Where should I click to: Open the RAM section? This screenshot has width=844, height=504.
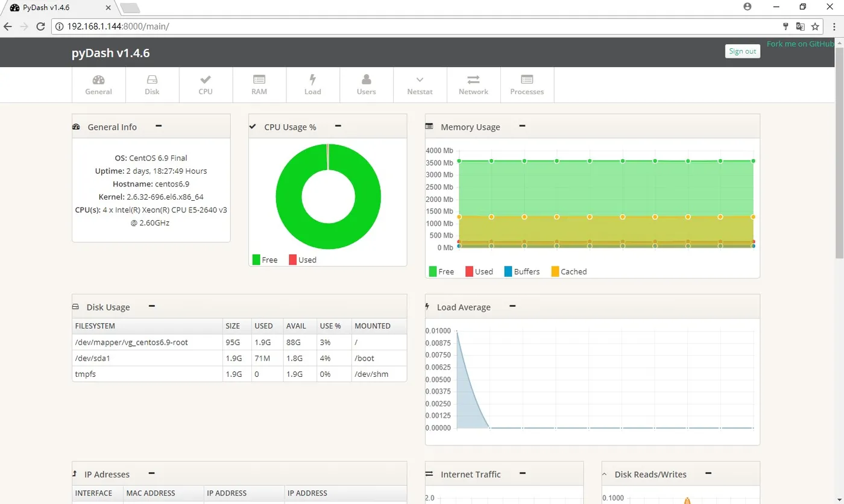[259, 85]
